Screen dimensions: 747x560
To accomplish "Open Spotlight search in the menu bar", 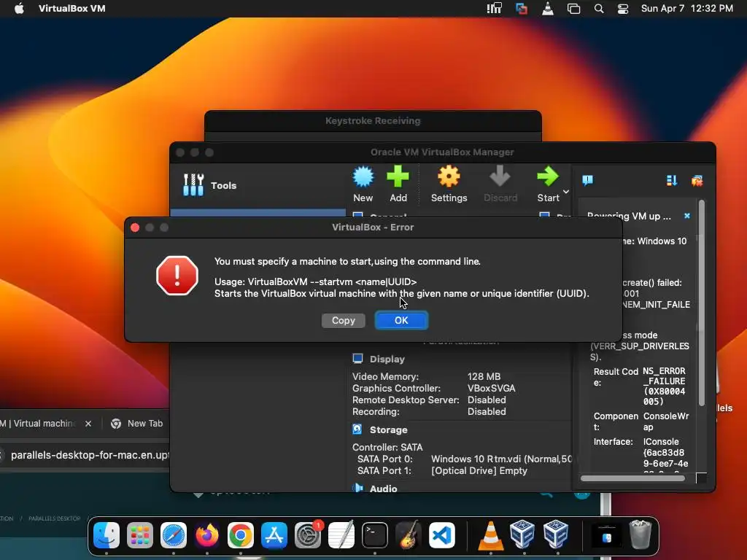I will click(x=599, y=9).
